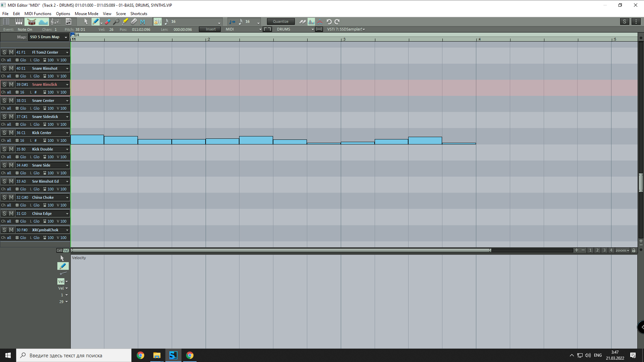Switch to Vel. display mode
Viewport: 644px width, 362px height.
pos(66,250)
